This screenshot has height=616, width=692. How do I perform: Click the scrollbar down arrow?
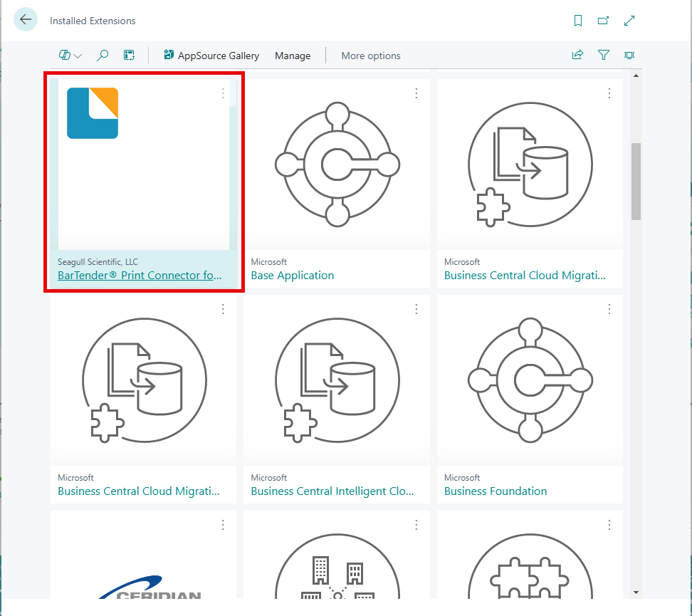[636, 592]
